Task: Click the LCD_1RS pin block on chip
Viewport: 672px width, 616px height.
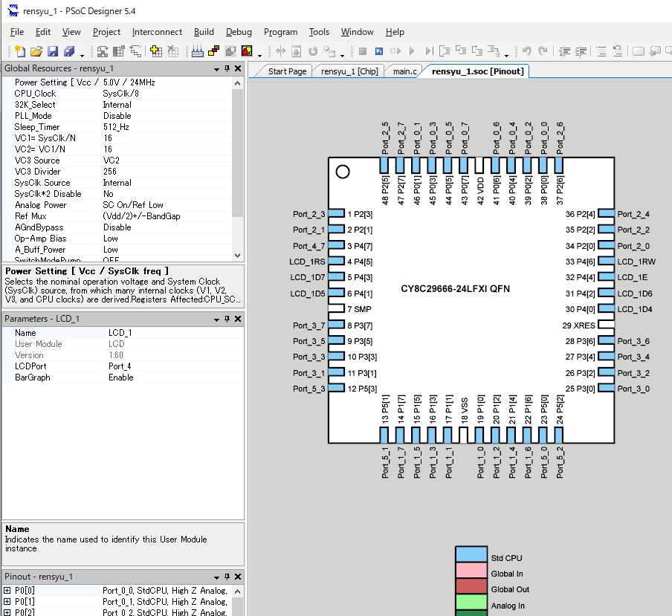Action: [337, 261]
